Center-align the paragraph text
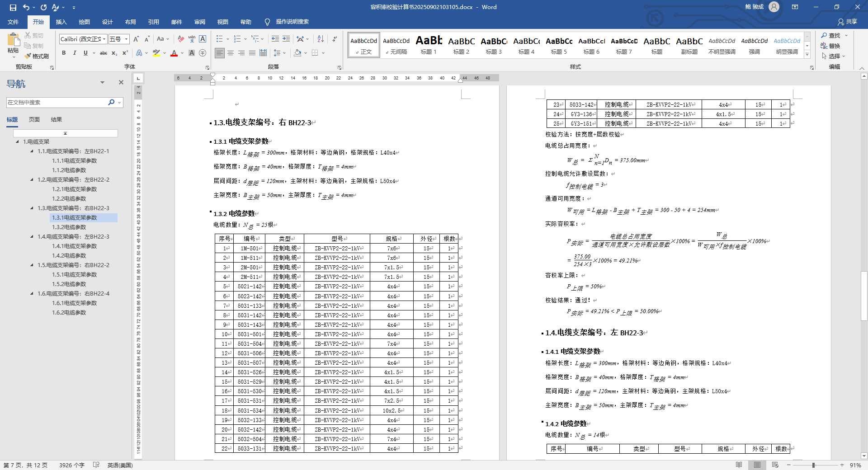The height and width of the screenshot is (470, 868). [x=231, y=53]
